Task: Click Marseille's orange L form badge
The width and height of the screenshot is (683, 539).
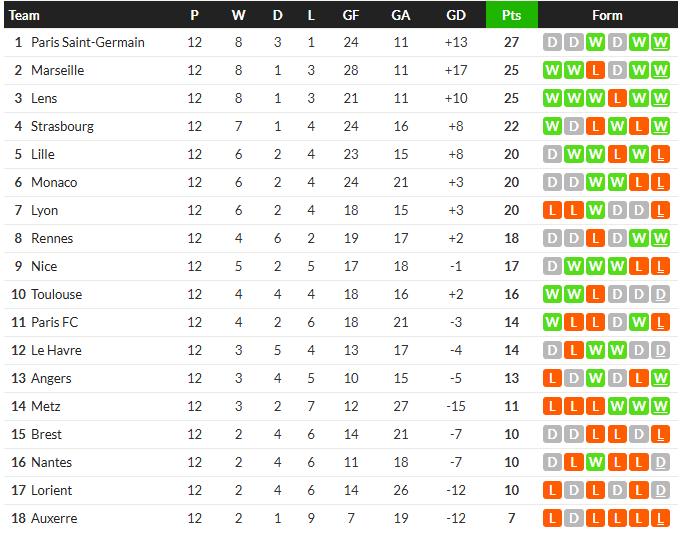Action: [595, 70]
